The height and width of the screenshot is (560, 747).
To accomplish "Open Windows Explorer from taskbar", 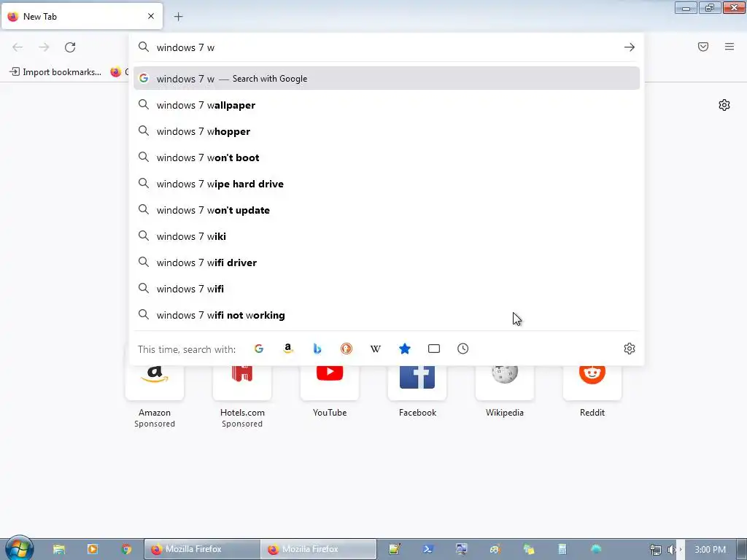I will point(59,549).
